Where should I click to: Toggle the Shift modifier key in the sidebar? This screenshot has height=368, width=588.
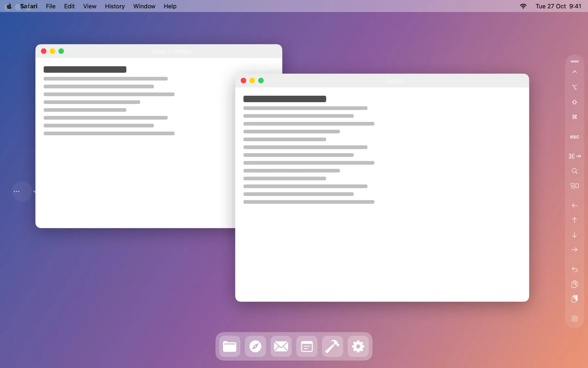(575, 102)
